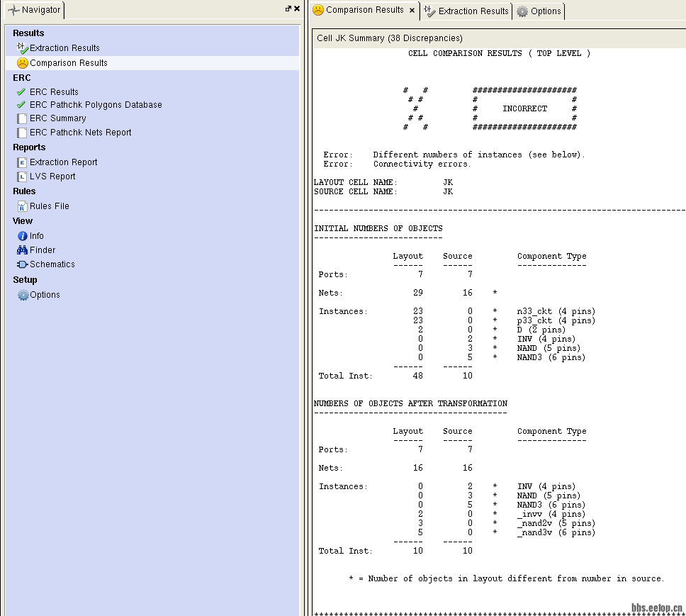Open the Schematics view
Image resolution: width=686 pixels, height=616 pixels.
(52, 264)
